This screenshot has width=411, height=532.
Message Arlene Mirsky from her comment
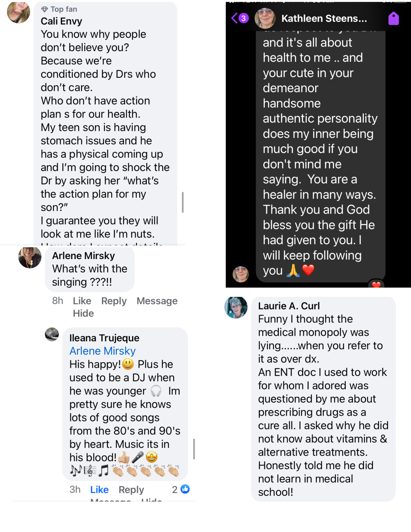pos(157,301)
